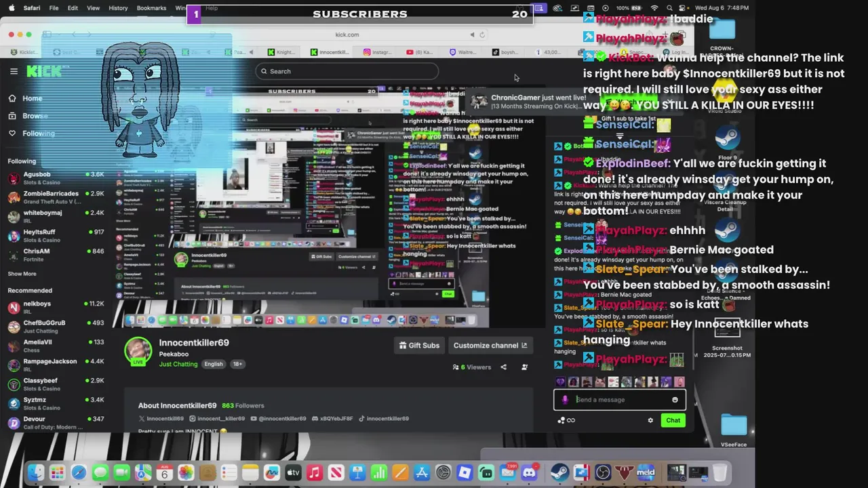Open Launchpad from the Dock
The width and height of the screenshot is (868, 488).
coord(57,472)
